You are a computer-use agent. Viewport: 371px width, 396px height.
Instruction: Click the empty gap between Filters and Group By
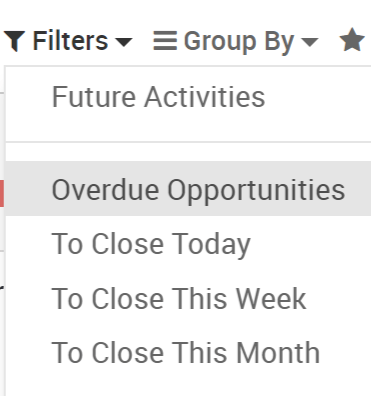143,41
